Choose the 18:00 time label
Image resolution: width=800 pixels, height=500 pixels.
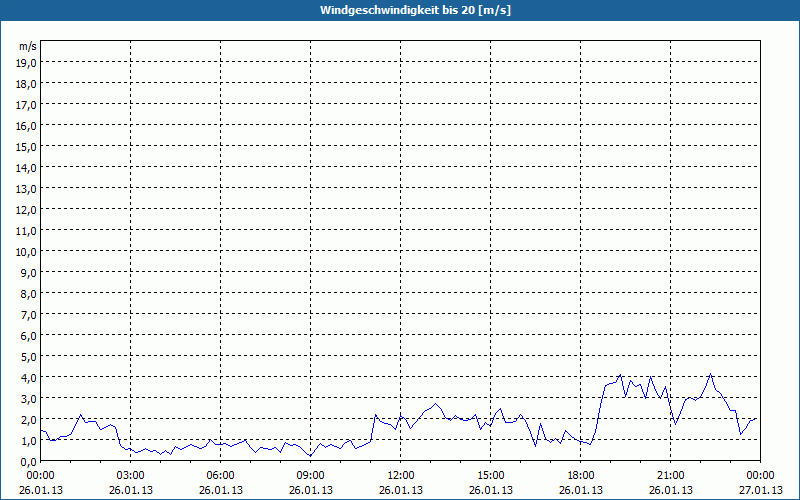(581, 476)
